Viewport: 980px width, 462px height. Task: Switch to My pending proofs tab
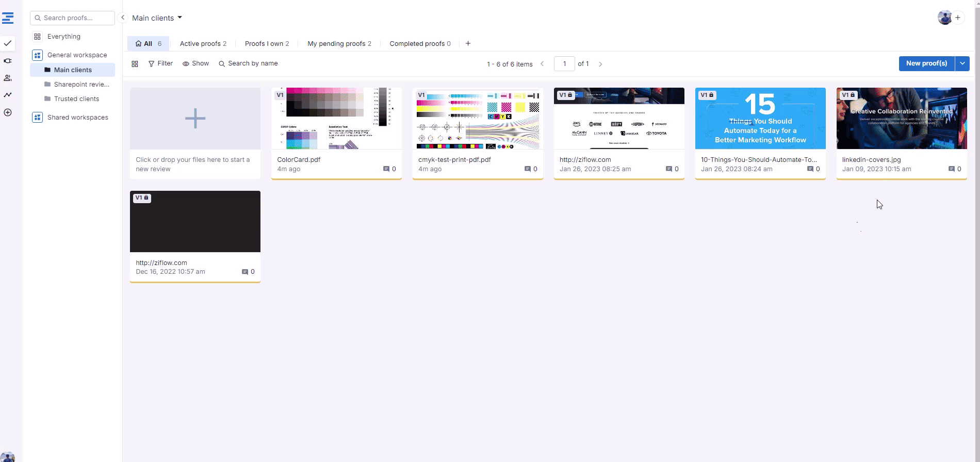point(339,44)
